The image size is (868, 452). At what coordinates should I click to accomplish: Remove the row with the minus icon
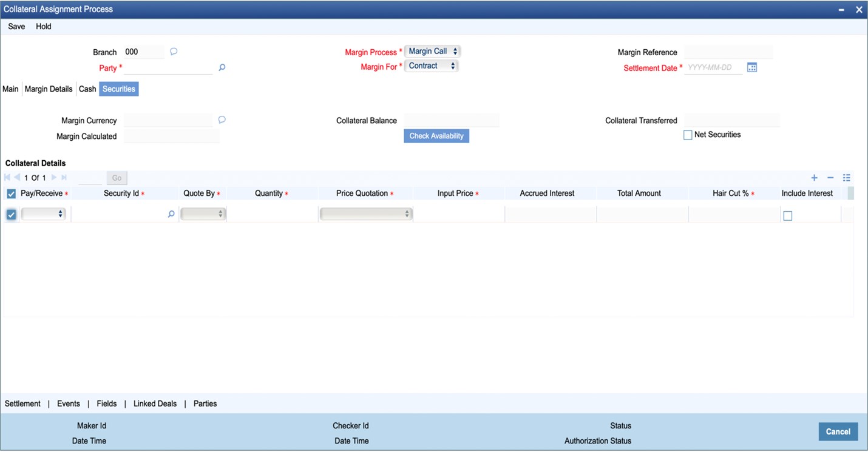click(830, 178)
